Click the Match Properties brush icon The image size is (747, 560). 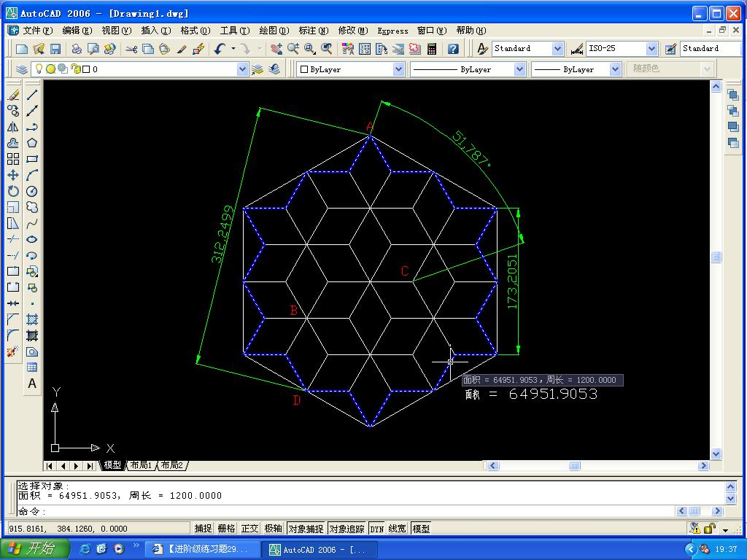182,49
